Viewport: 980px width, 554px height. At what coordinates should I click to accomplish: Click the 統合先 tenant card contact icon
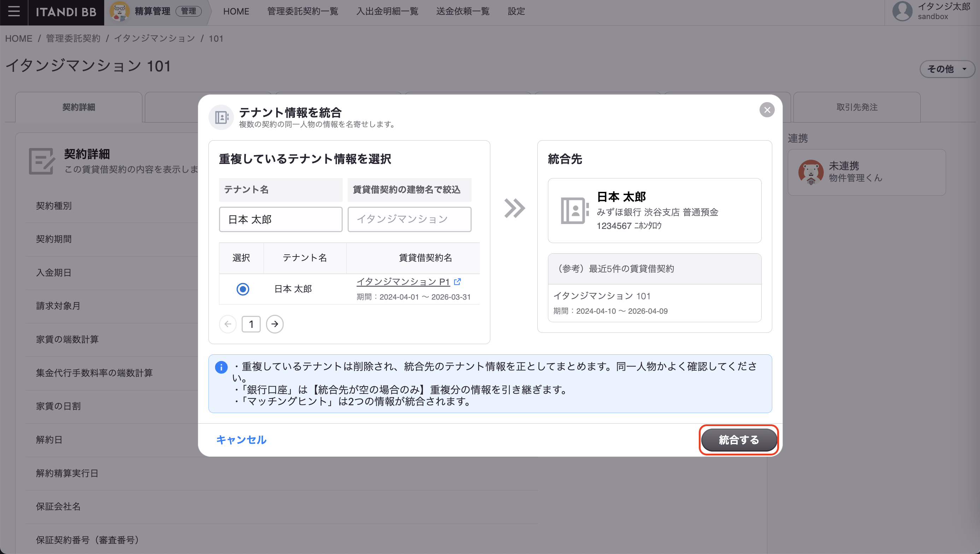point(574,211)
